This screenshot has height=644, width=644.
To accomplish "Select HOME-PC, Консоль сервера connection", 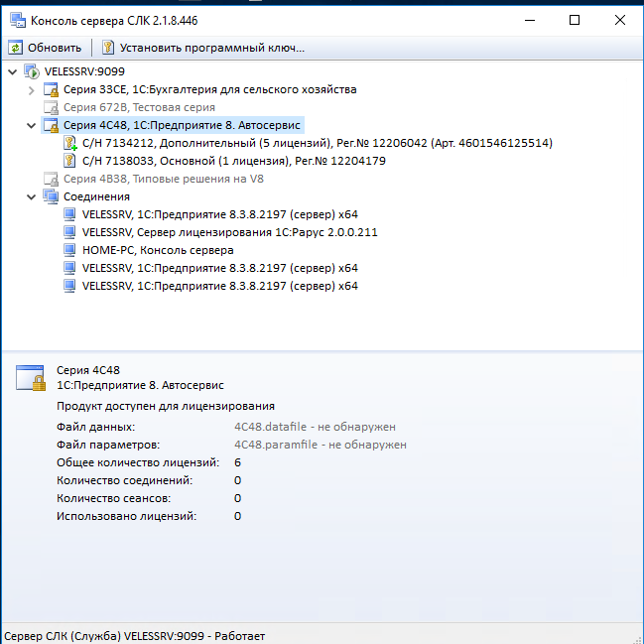I will tap(158, 250).
